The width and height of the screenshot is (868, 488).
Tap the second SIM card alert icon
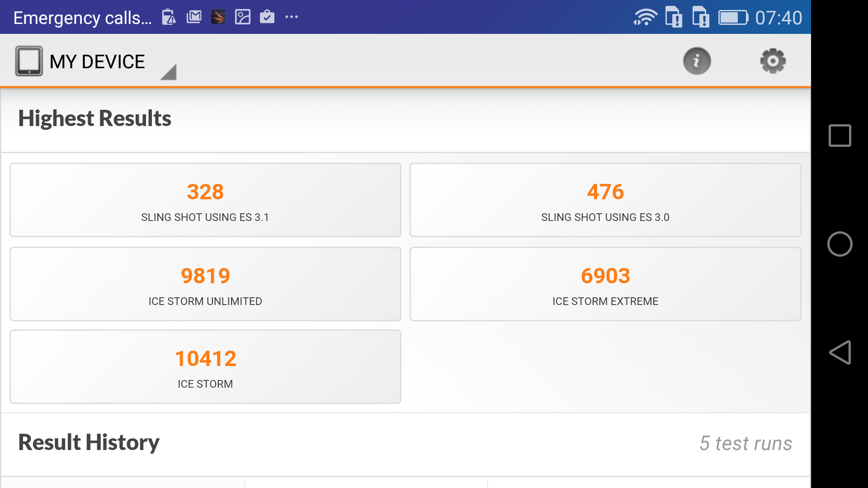coord(701,17)
